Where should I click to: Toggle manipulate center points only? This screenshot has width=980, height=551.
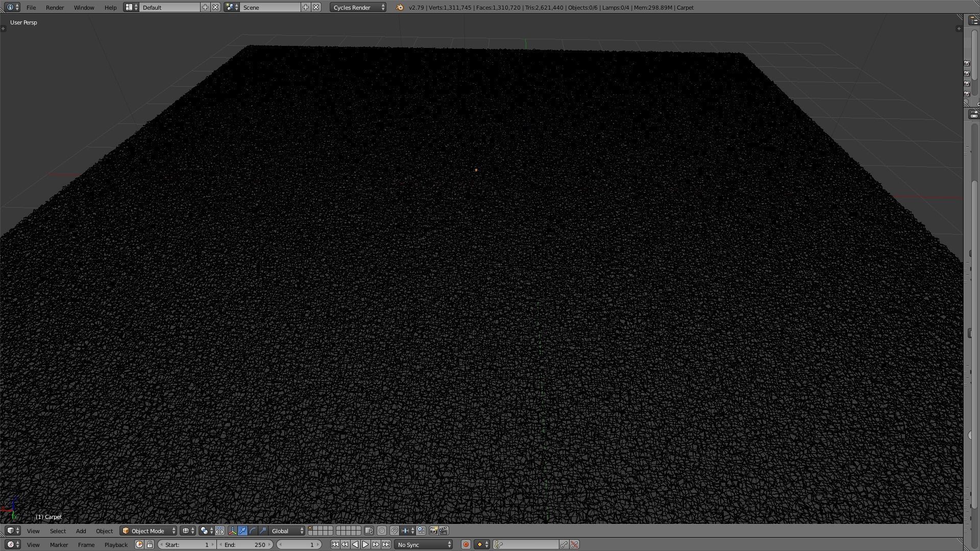pos(219,531)
